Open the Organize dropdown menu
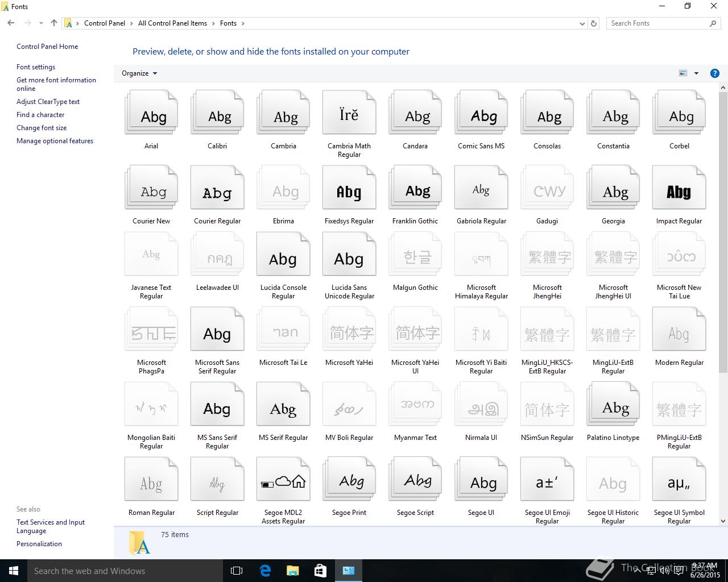728x582 pixels. click(139, 73)
